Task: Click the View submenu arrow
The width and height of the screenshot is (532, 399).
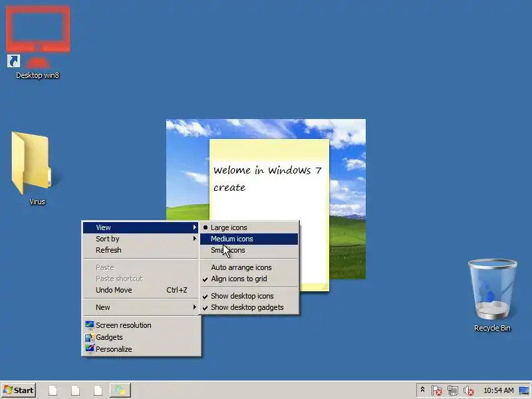Action: point(194,227)
